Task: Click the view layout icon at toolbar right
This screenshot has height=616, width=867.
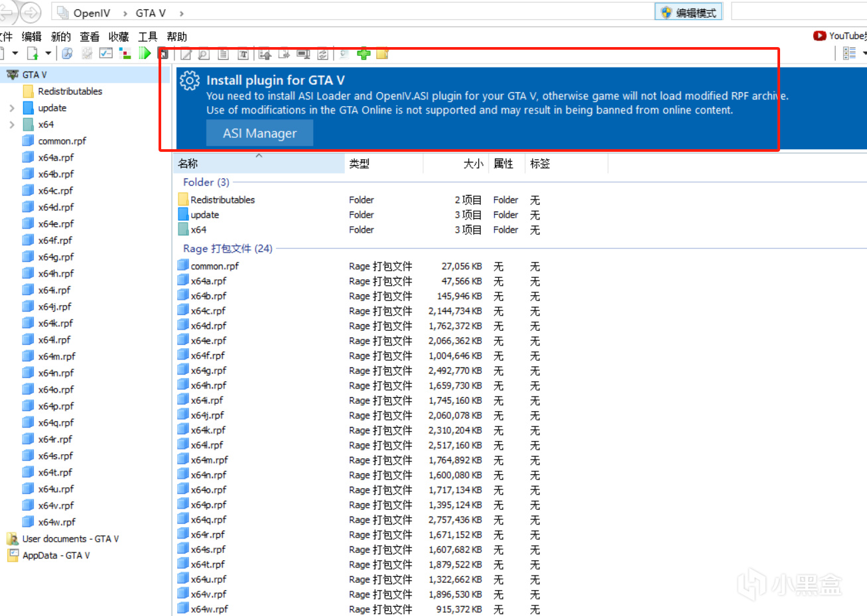Action: click(849, 54)
